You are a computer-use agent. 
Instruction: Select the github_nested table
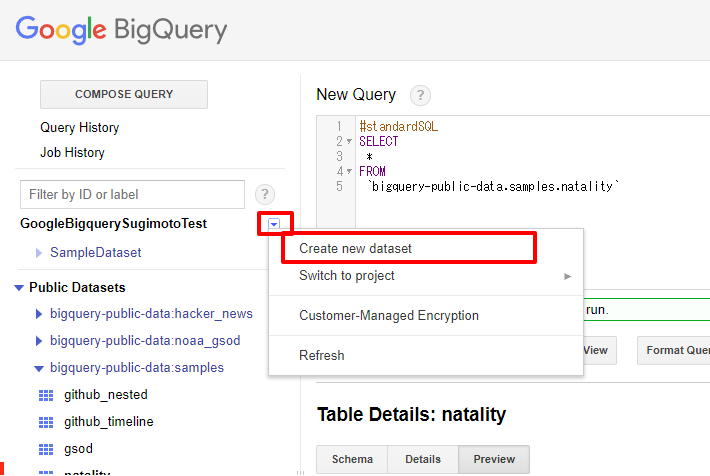click(106, 395)
